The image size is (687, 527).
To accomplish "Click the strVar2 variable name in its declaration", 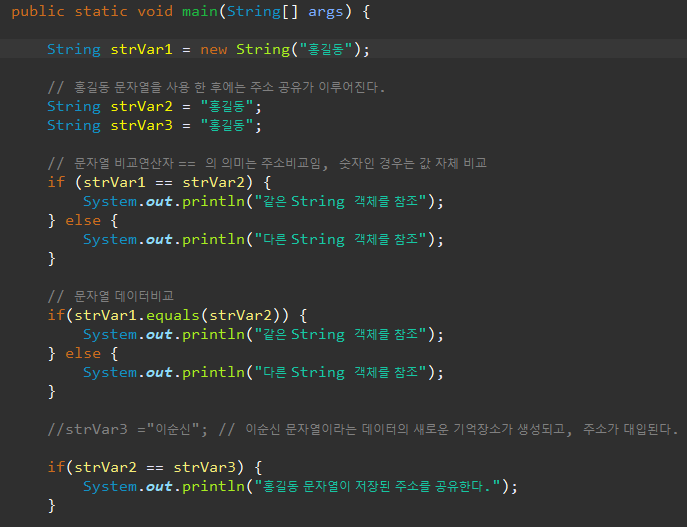I will (x=141, y=106).
